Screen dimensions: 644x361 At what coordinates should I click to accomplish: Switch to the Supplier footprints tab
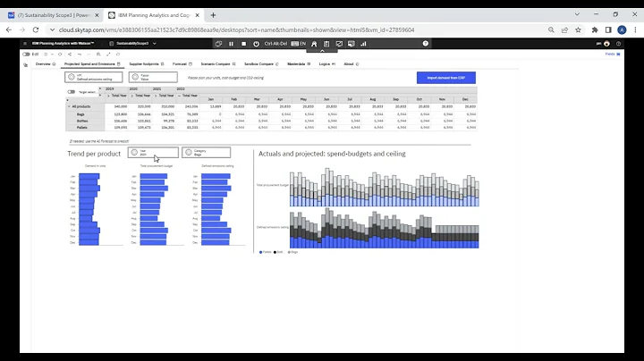(x=146, y=64)
